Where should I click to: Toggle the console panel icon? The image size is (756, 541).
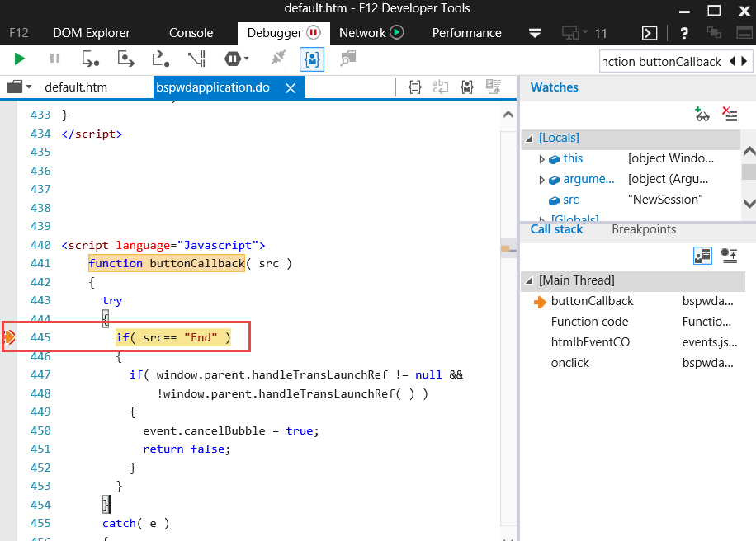click(650, 33)
